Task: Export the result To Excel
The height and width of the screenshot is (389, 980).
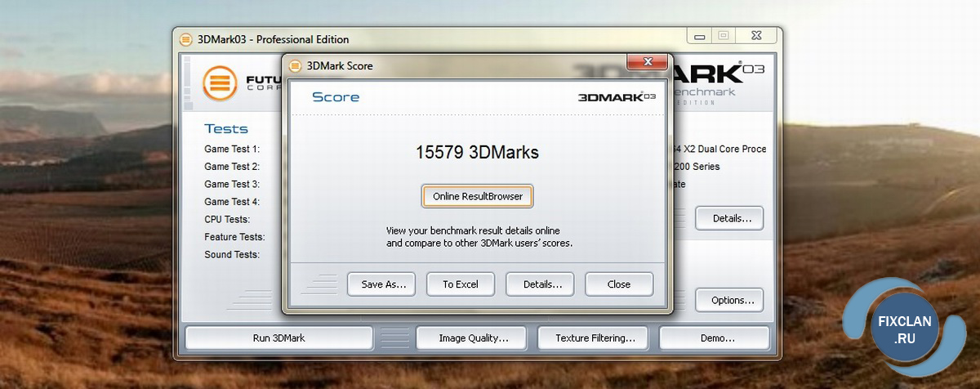Action: [x=461, y=284]
